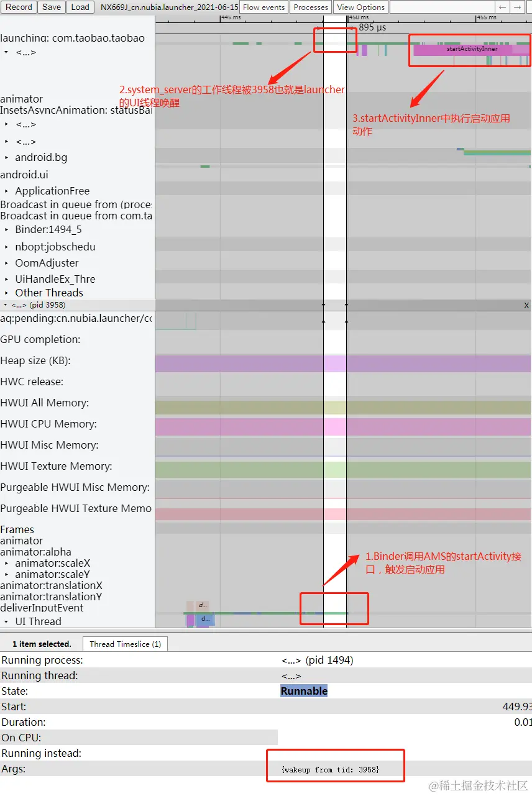Open the Thread Timeslice (1) tab

point(126,644)
